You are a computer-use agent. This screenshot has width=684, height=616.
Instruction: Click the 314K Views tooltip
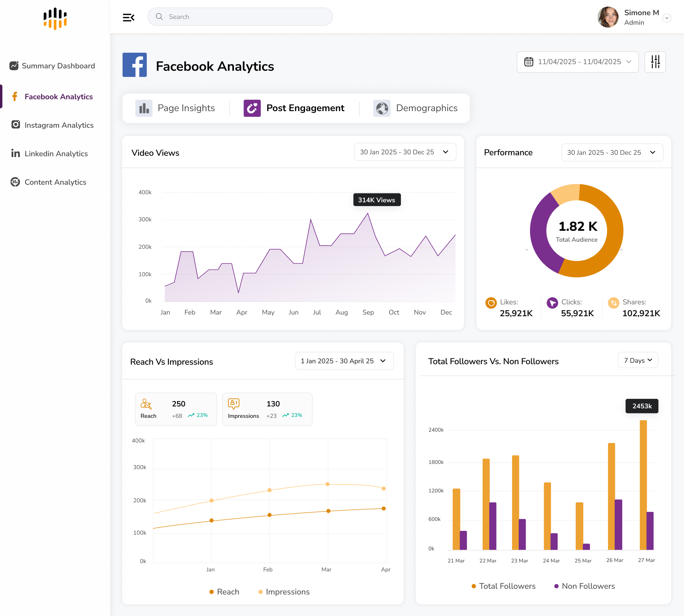click(377, 200)
